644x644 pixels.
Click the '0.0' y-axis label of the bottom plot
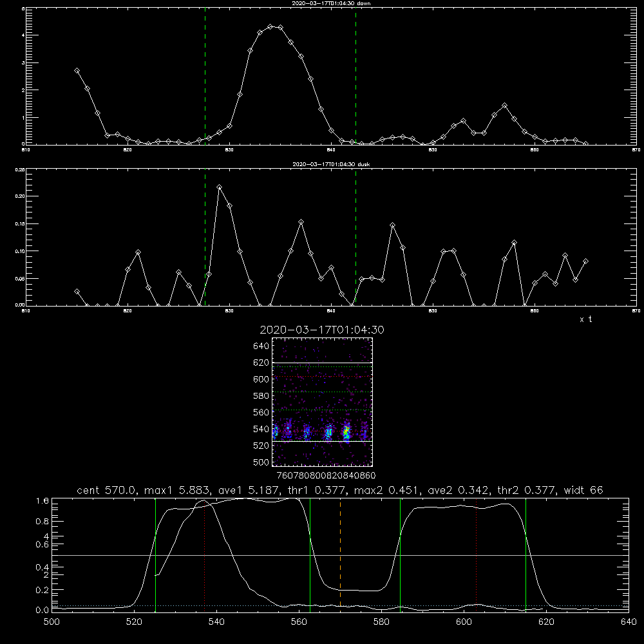point(43,611)
